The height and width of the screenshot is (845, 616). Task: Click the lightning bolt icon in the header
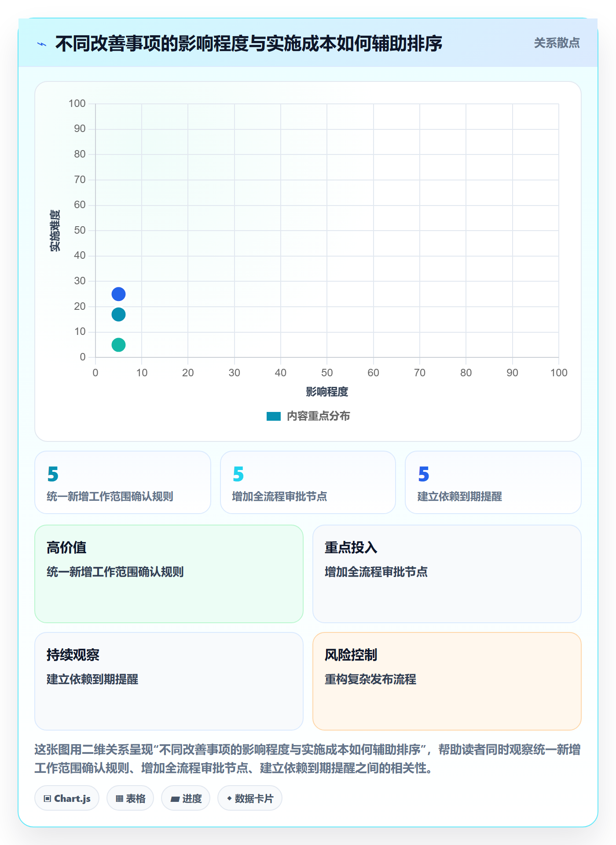pyautogui.click(x=42, y=44)
